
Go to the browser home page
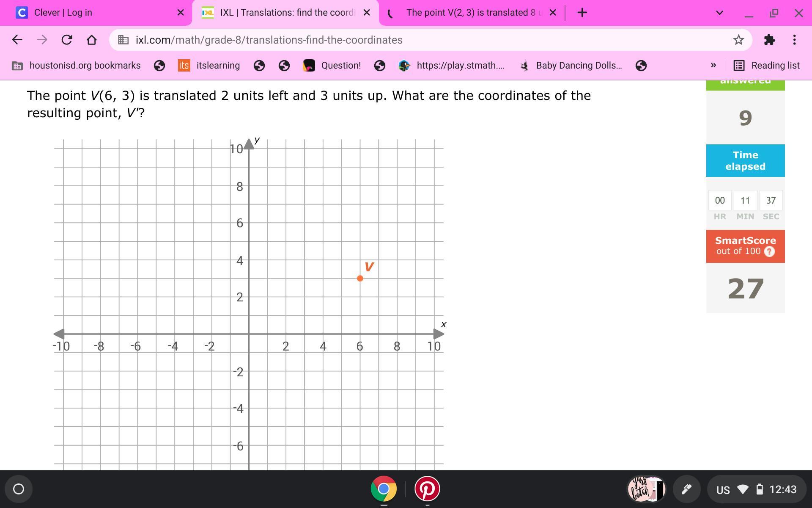pyautogui.click(x=91, y=40)
